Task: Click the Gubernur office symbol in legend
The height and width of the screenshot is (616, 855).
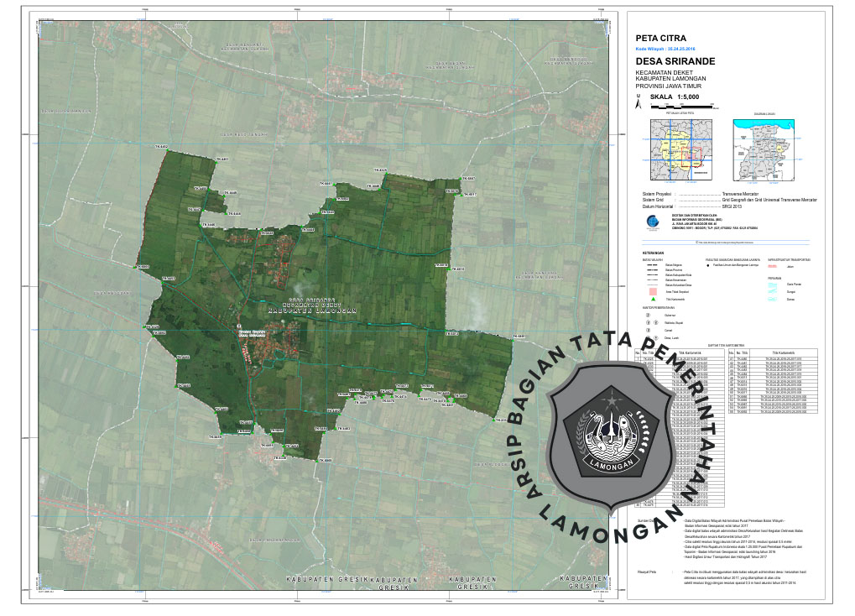Action: (649, 315)
